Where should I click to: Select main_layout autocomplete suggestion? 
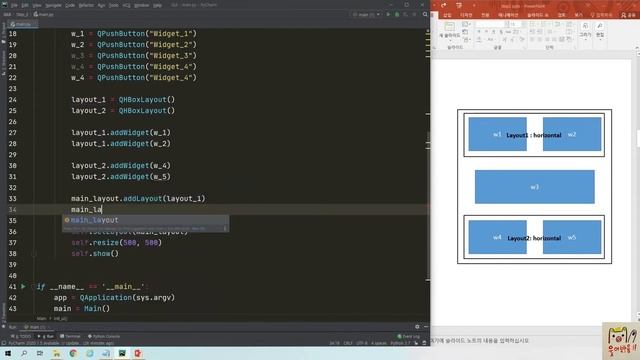pyautogui.click(x=145, y=220)
